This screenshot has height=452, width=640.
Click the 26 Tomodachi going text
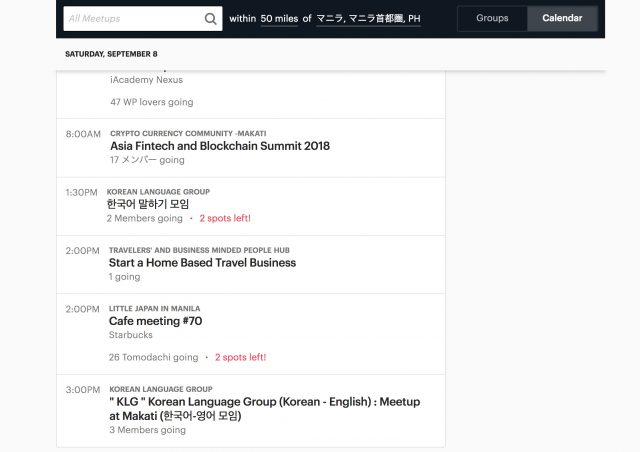(x=153, y=357)
